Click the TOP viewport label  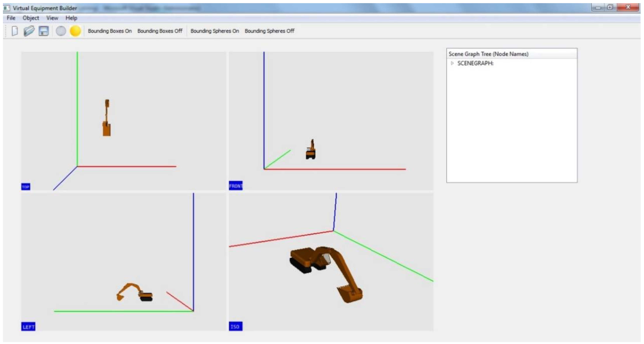click(26, 187)
